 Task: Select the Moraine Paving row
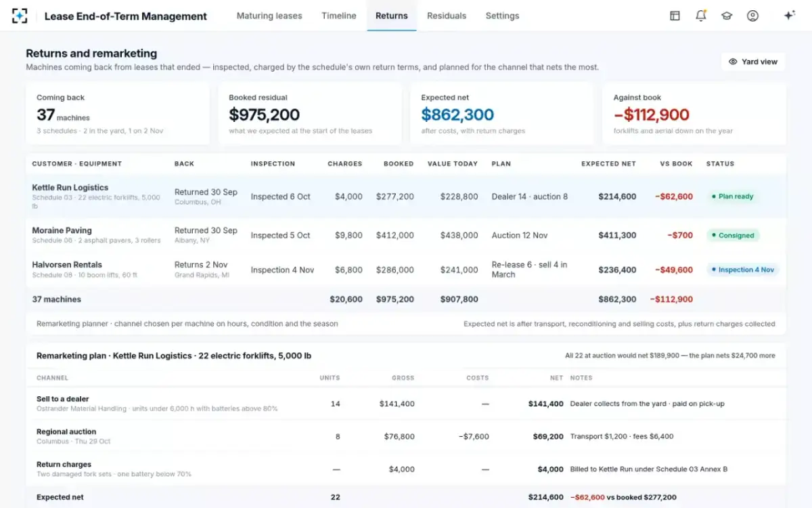(406, 235)
